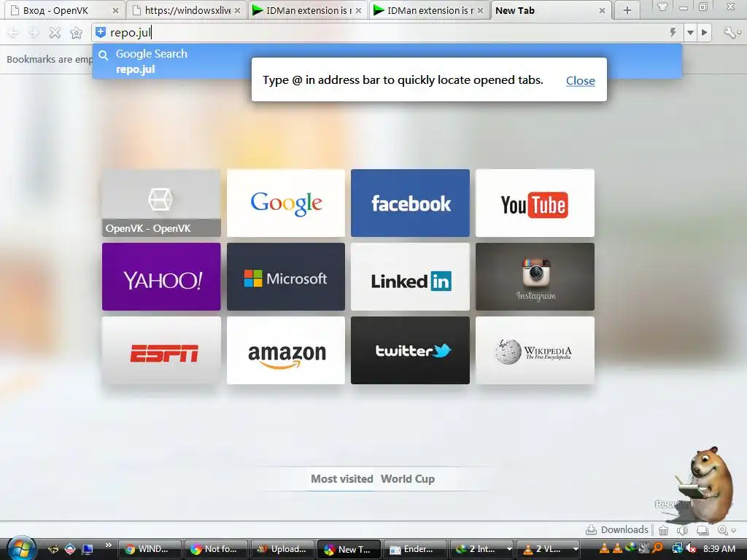Screen dimensions: 747x560
Task: Switch to the second IDMan extension tab
Action: pos(429,10)
